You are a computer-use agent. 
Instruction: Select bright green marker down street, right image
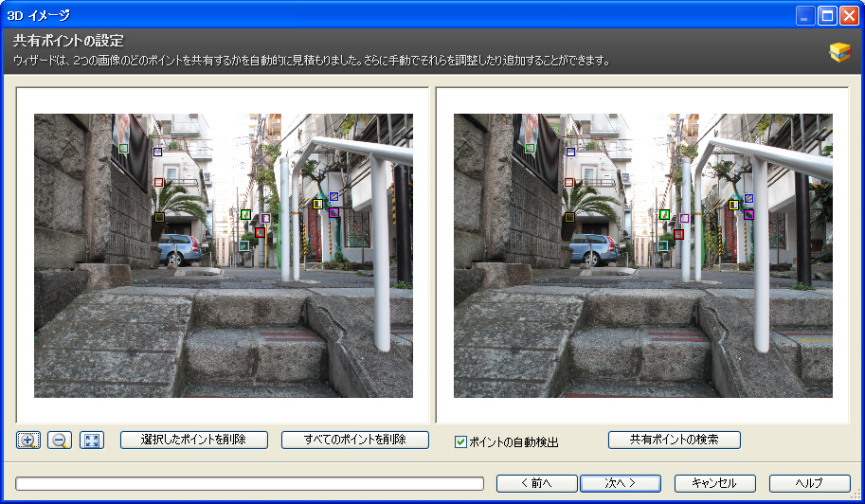665,214
